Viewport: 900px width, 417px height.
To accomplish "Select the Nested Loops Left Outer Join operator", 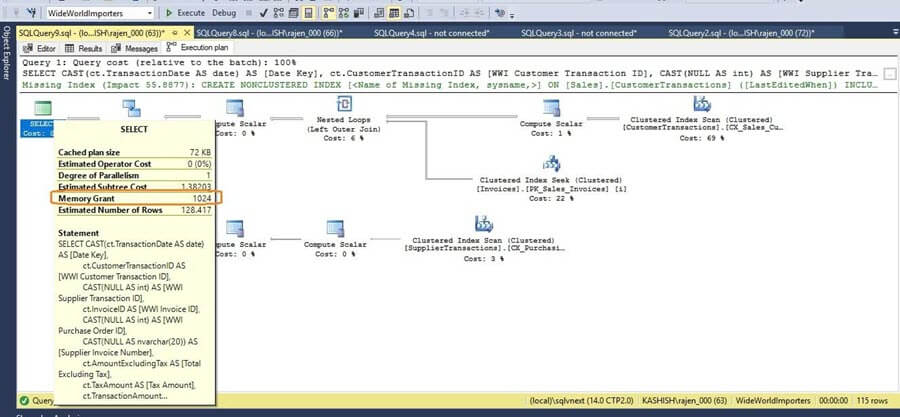I will coord(344,104).
